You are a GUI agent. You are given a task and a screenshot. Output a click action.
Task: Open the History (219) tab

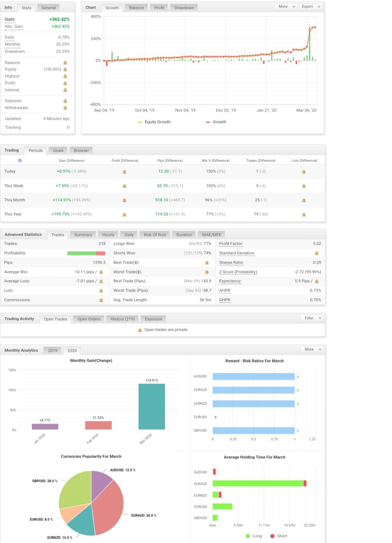point(123,319)
